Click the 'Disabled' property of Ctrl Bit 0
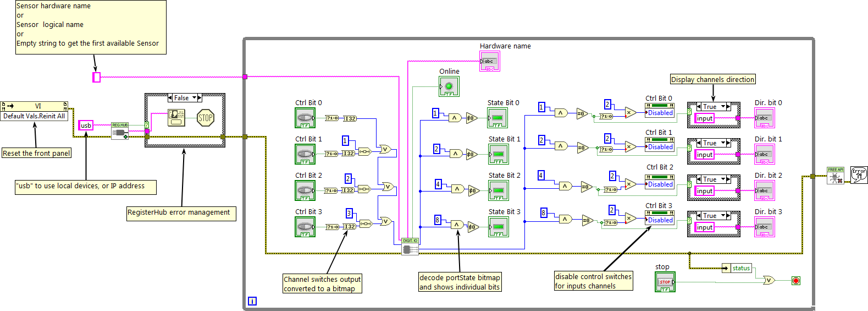Image resolution: width=868 pixels, height=311 pixels. tap(660, 113)
